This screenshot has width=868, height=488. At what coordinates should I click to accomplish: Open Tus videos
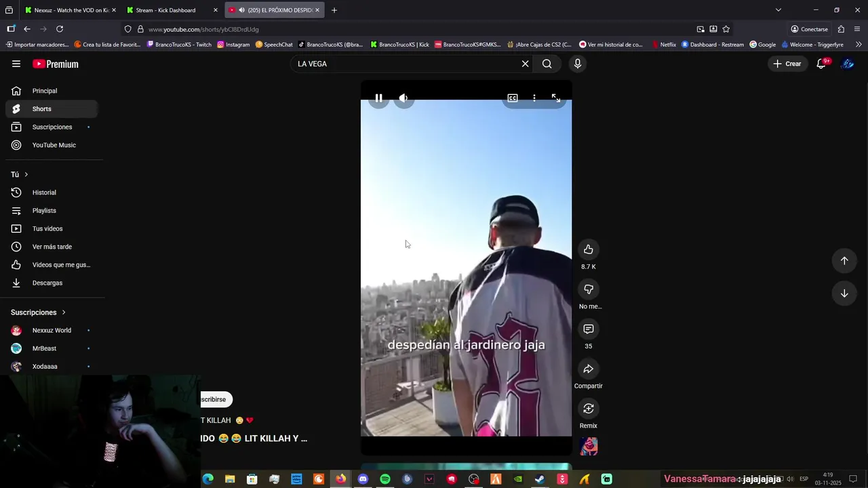point(52,228)
